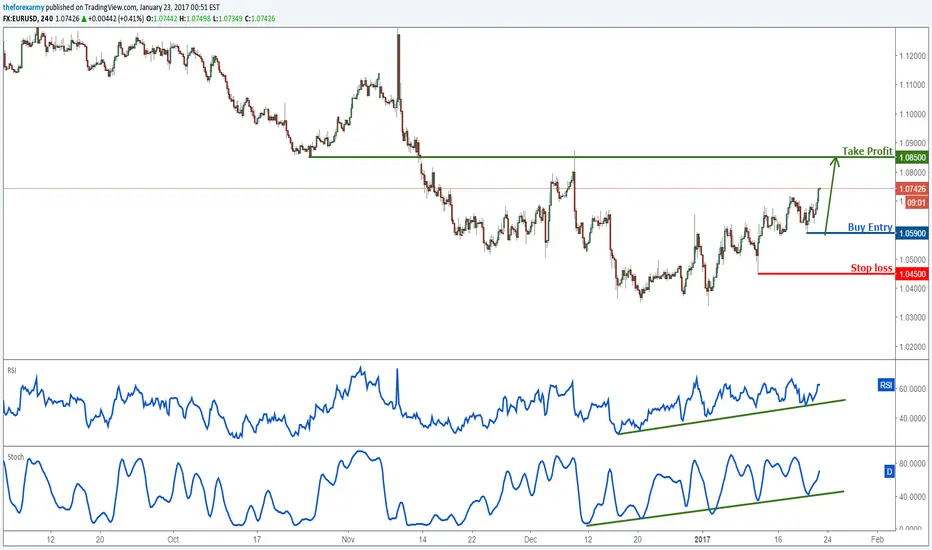This screenshot has height=550, width=932.
Task: Select the 1.08500 take profit price tag
Action: point(912,158)
